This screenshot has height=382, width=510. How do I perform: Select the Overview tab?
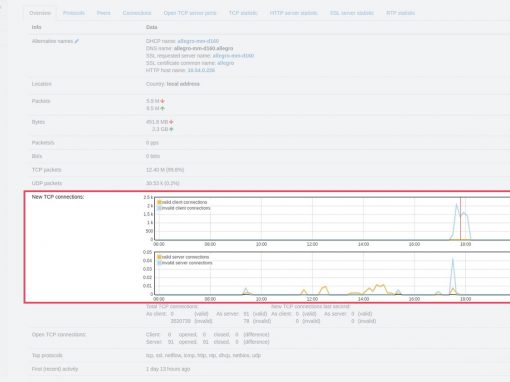coord(40,13)
